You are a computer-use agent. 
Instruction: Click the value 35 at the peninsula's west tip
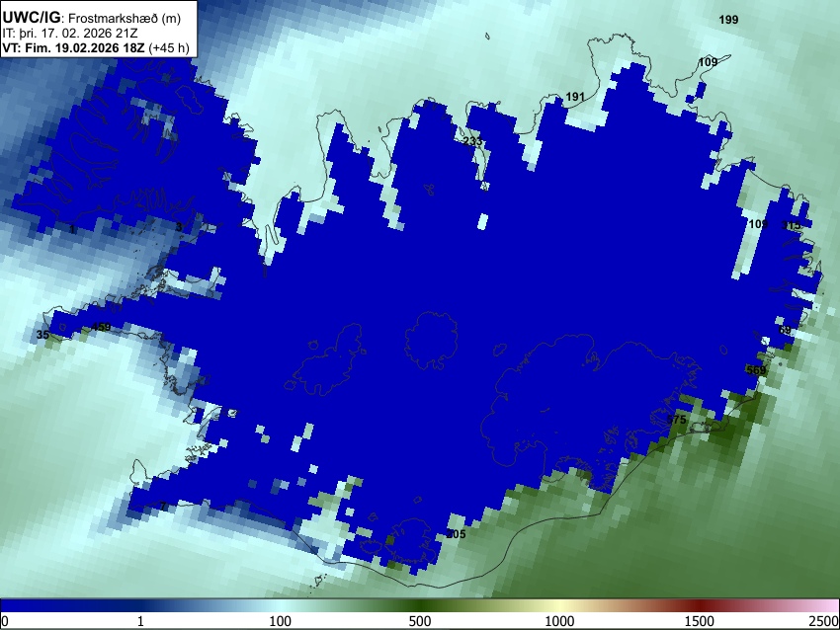[x=42, y=335]
